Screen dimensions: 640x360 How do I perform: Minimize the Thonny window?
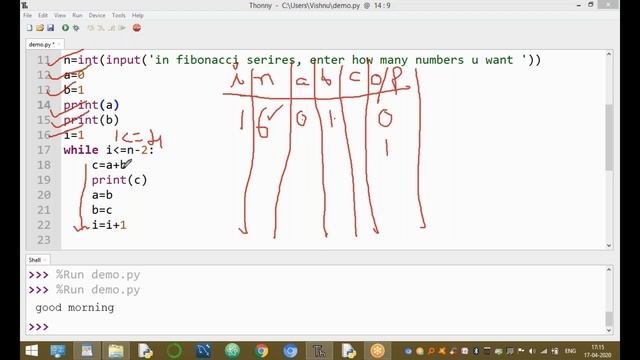tap(578, 5)
